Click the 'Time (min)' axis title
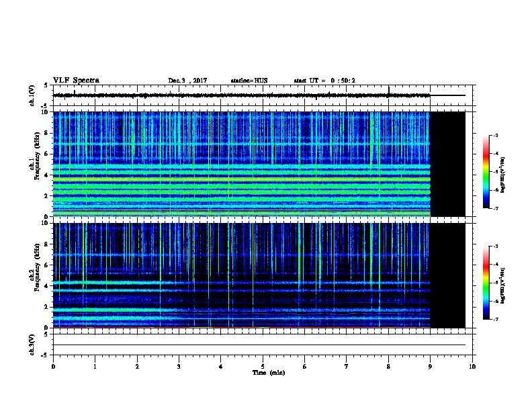Image resolution: width=532 pixels, height=411 pixels. click(x=269, y=373)
